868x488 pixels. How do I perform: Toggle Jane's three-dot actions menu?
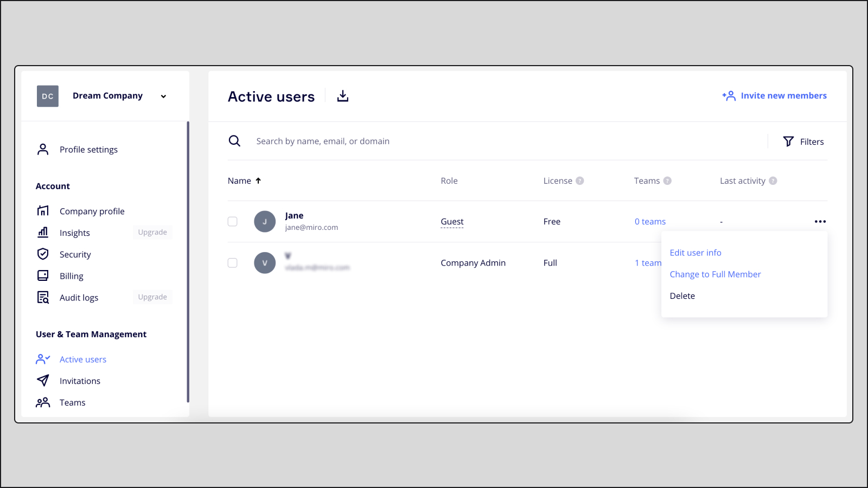(x=820, y=222)
